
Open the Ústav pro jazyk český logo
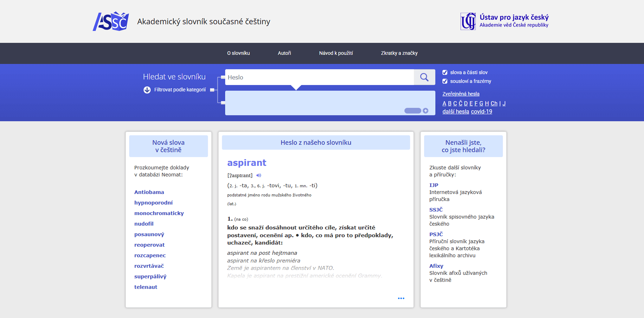click(504, 21)
